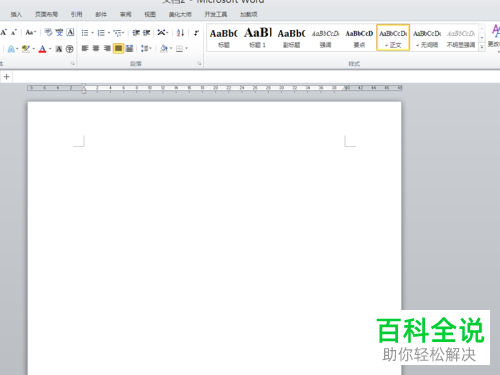
Task: Click the Grow Font icon
Action: (x=4, y=32)
